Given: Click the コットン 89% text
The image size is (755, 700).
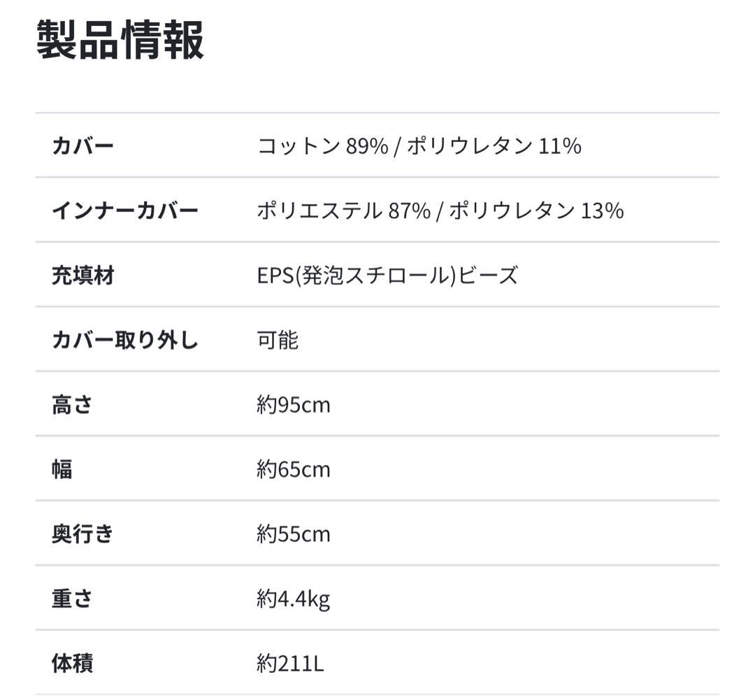Looking at the screenshot, I should click(x=322, y=146).
